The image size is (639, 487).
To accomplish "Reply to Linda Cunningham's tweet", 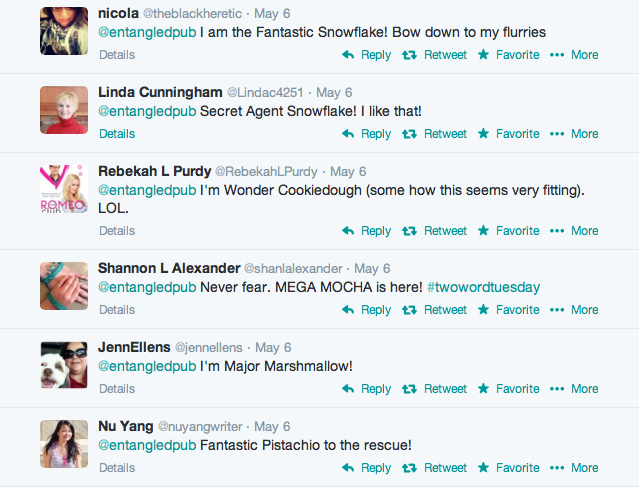I will (366, 134).
